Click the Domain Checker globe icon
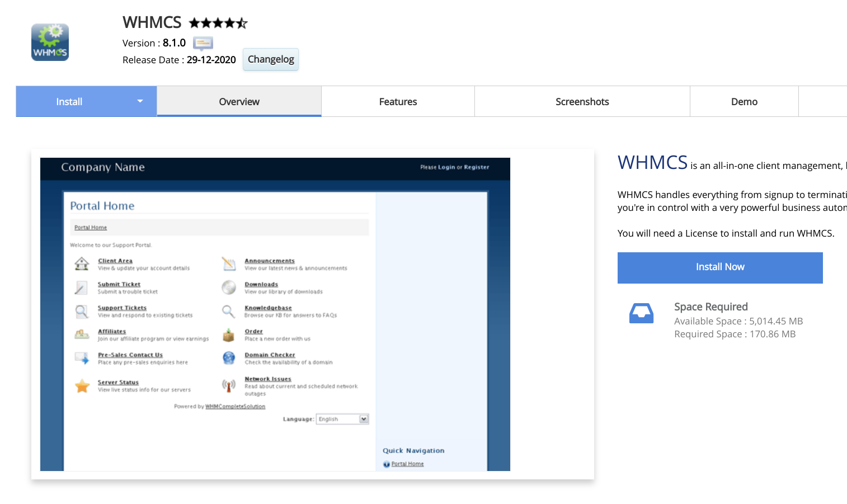This screenshot has height=504, width=847. 229,358
